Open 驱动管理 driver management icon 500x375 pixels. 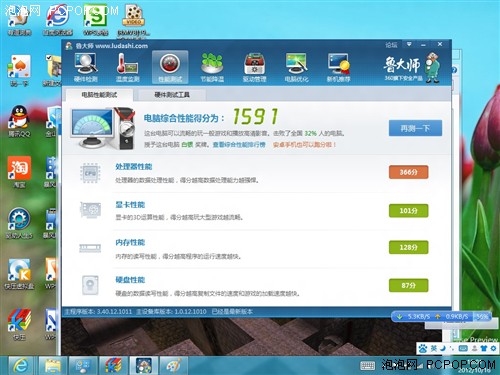click(254, 68)
